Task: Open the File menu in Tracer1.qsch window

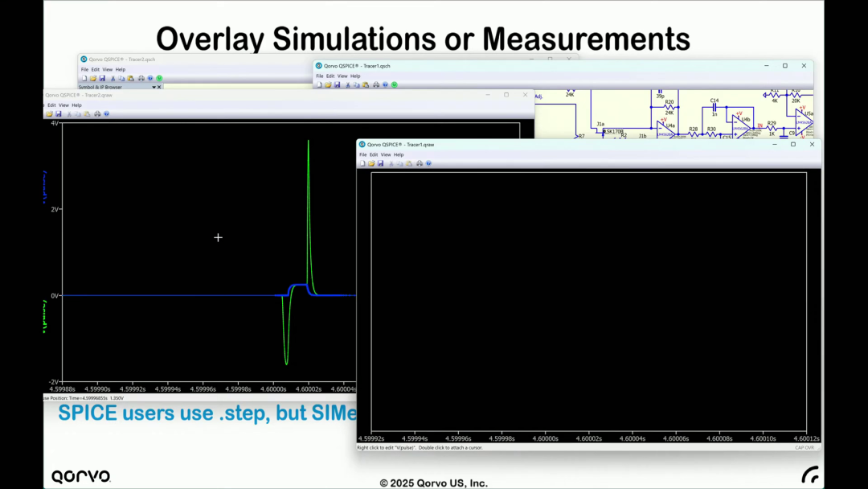Action: pyautogui.click(x=319, y=76)
